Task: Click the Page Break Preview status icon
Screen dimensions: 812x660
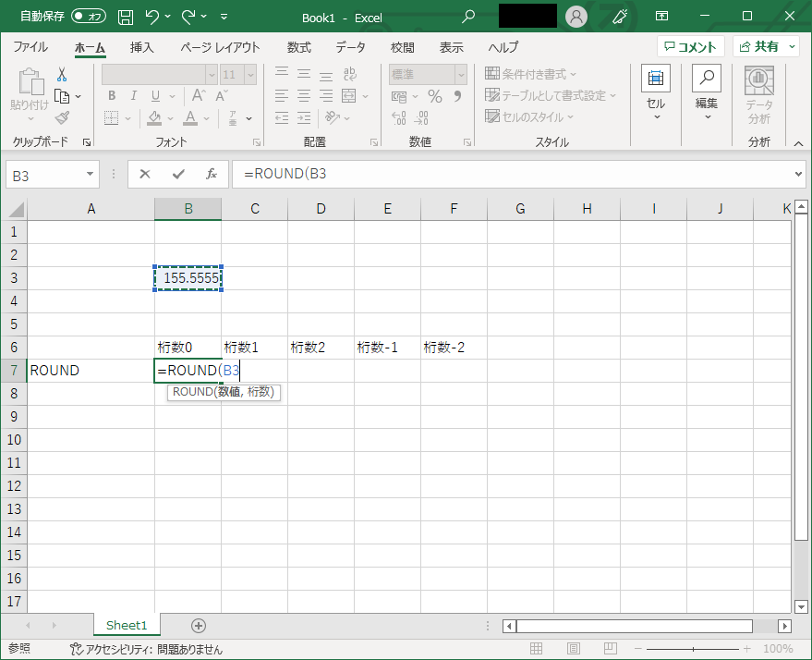Action: [x=611, y=649]
